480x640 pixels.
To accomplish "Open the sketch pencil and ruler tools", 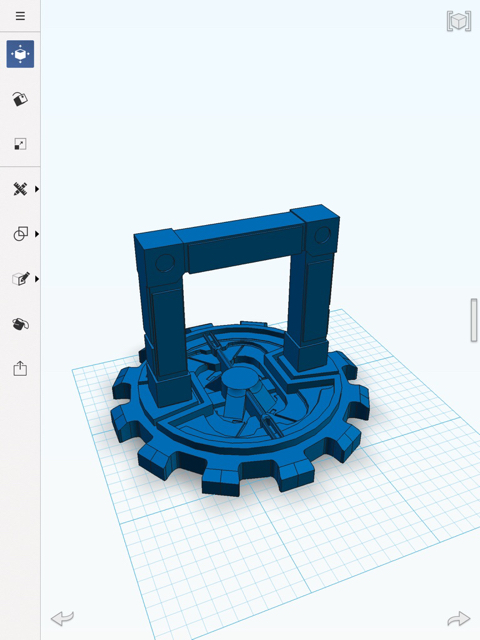I will click(20, 189).
